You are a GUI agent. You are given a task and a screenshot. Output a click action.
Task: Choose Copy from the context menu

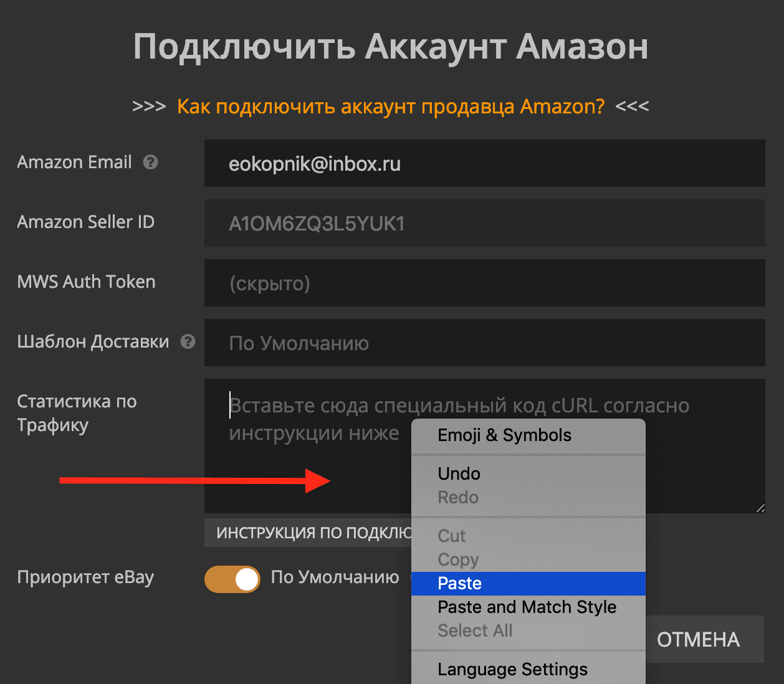(528, 559)
